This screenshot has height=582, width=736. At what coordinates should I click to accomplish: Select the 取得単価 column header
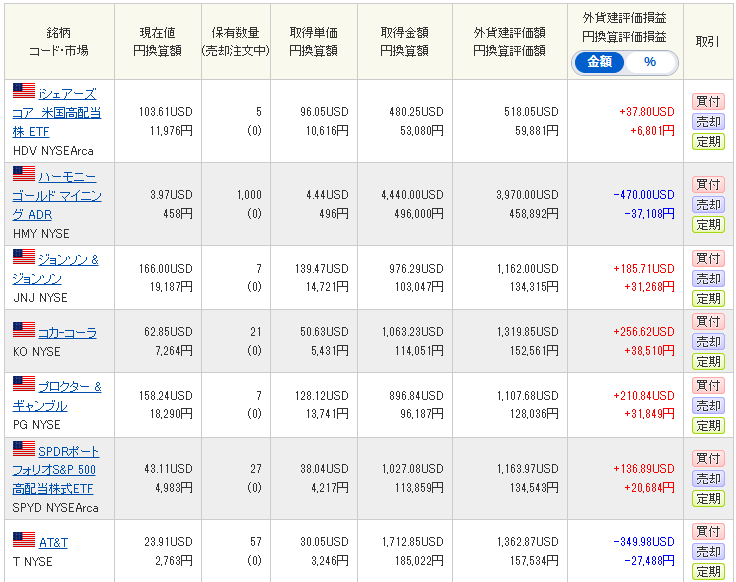tap(314, 41)
